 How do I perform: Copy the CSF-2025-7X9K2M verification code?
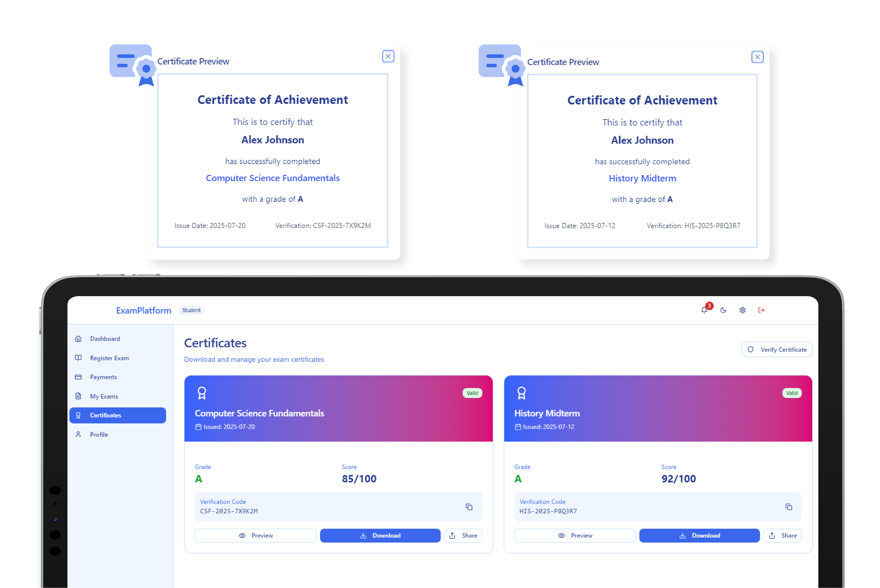(469, 507)
